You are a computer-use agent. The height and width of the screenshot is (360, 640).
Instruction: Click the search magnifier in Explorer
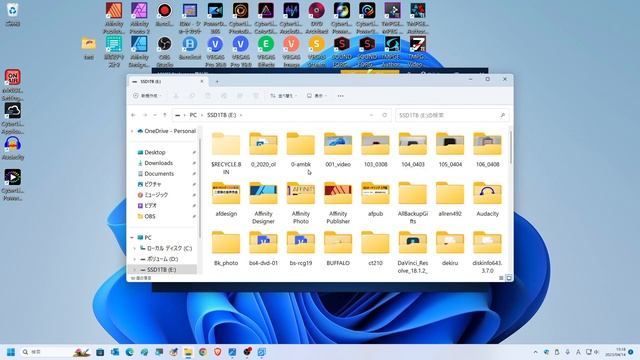click(502, 116)
